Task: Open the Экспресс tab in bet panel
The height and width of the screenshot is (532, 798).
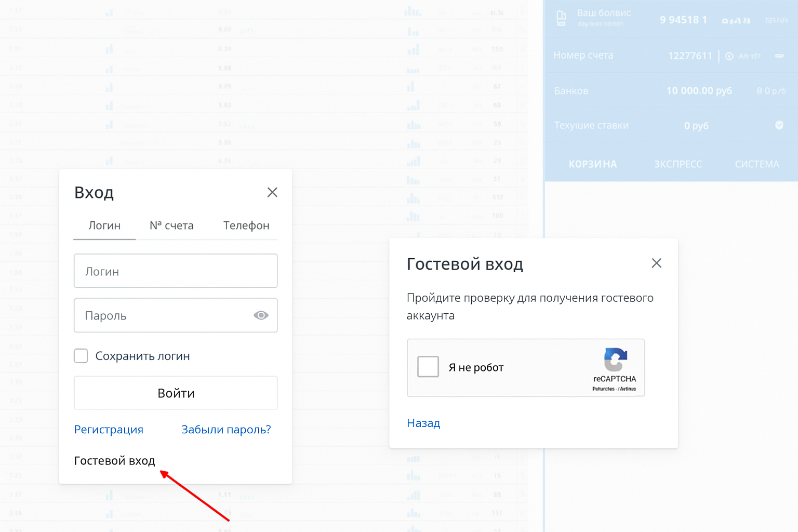Action: [x=677, y=164]
